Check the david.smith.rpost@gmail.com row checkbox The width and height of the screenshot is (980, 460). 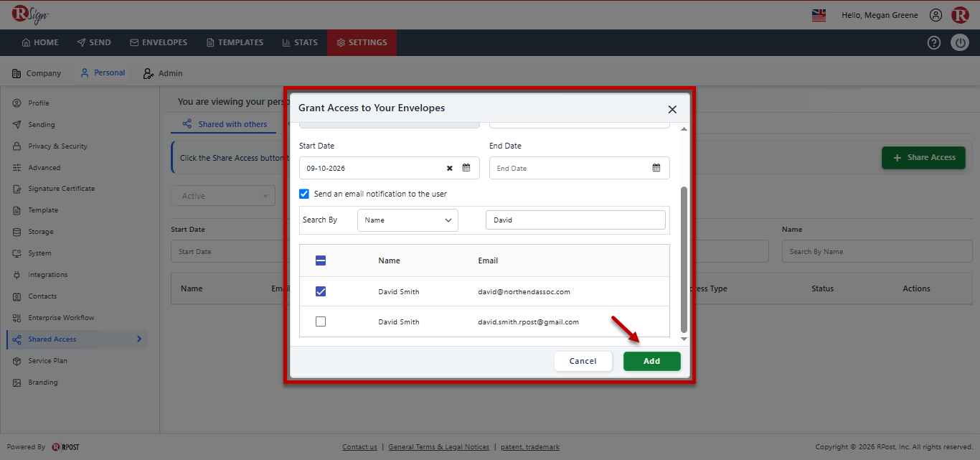(321, 321)
